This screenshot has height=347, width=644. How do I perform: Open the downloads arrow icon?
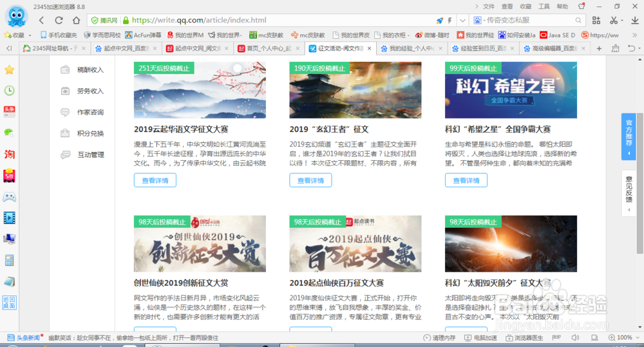click(x=634, y=20)
